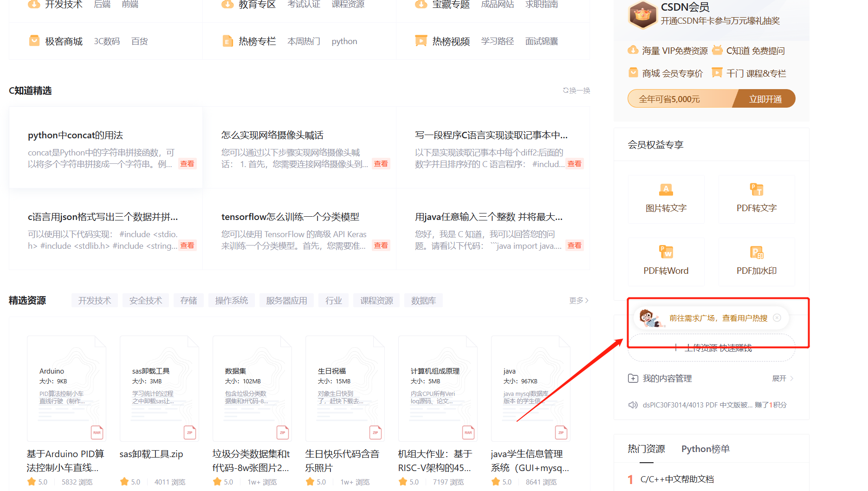Click RAR icon on 计算机组成原理 card
The height and width of the screenshot is (491, 868).
(x=468, y=432)
